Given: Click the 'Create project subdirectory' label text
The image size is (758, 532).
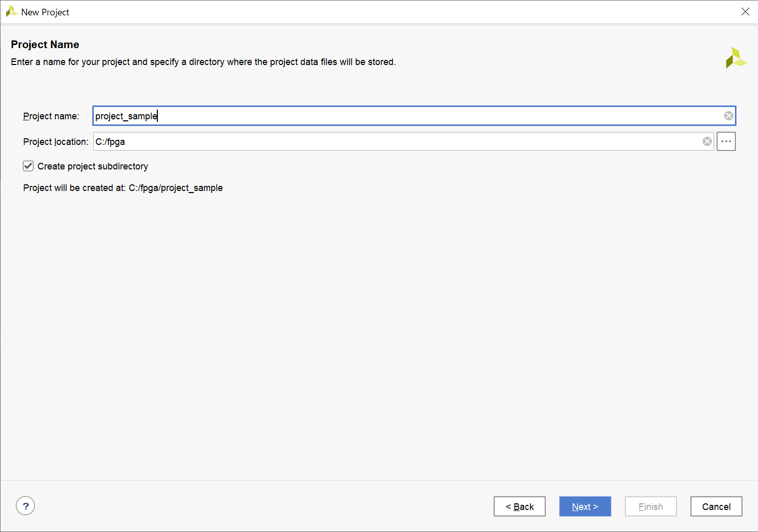Looking at the screenshot, I should [x=93, y=166].
